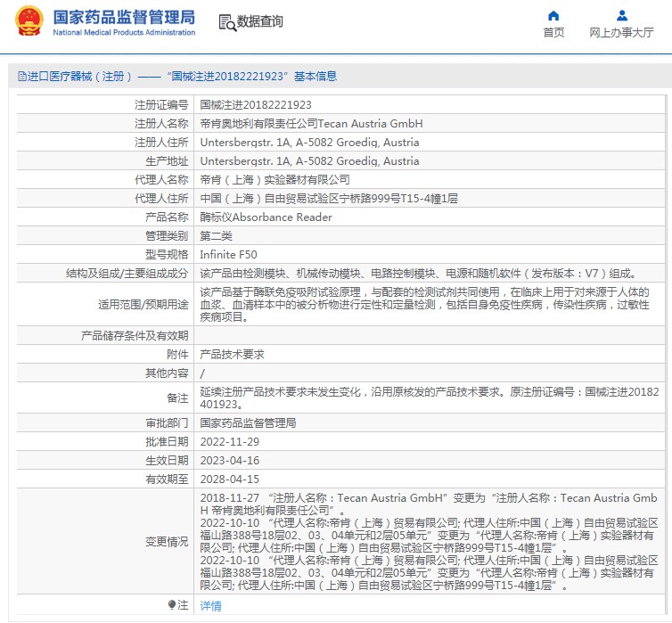
Task: Select the 生产地址 address value
Action: [309, 161]
